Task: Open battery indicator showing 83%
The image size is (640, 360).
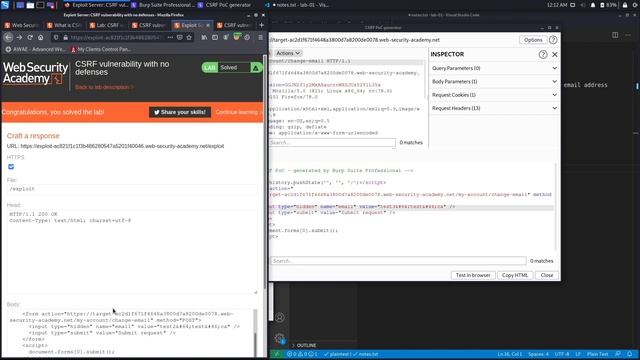Action: click(608, 5)
